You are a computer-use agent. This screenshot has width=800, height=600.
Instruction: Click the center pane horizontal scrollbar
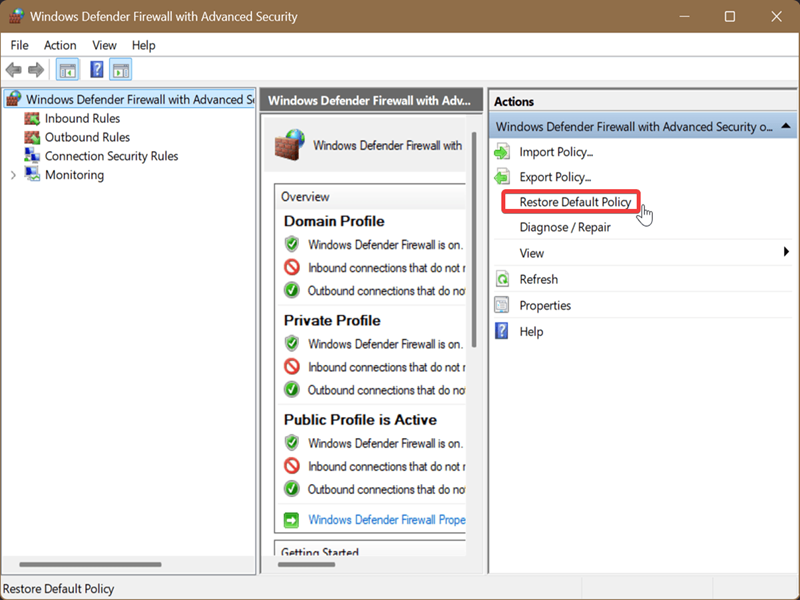pos(306,564)
